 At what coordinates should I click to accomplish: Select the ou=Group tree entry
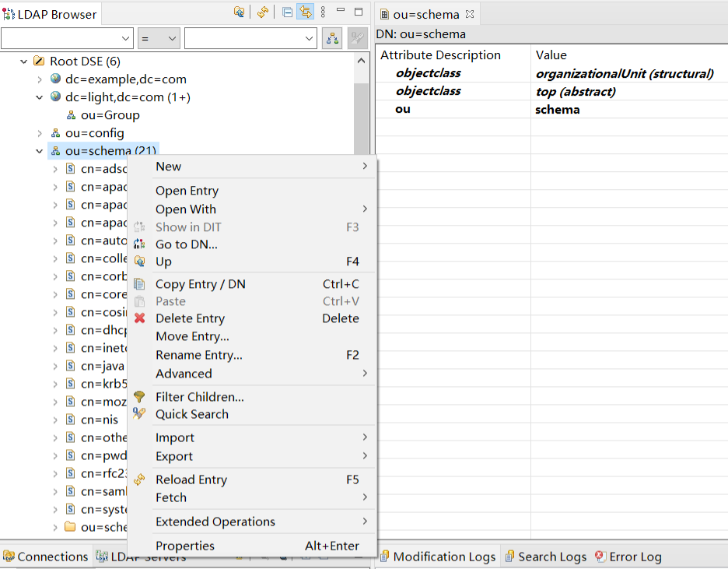click(110, 115)
